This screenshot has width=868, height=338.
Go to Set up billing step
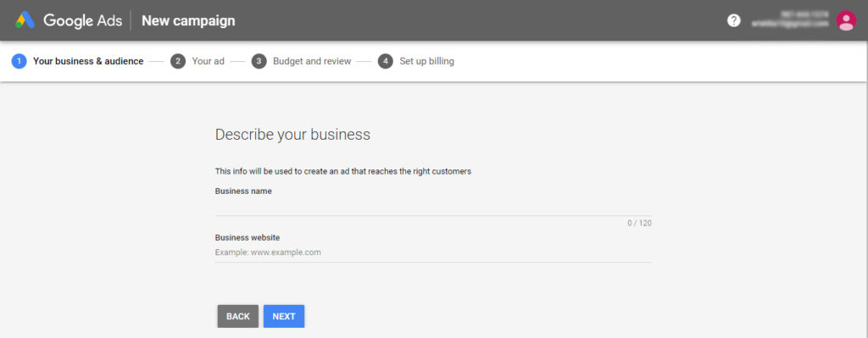[427, 61]
